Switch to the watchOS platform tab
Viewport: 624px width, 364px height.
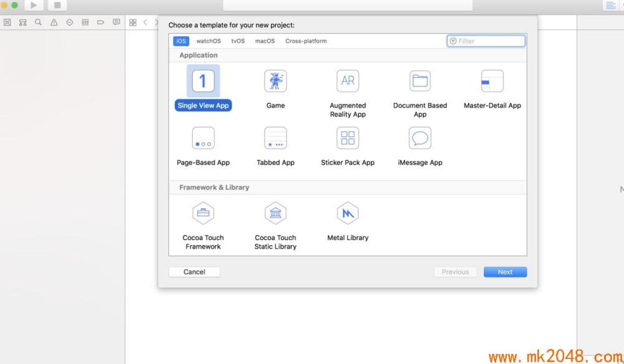tap(208, 41)
